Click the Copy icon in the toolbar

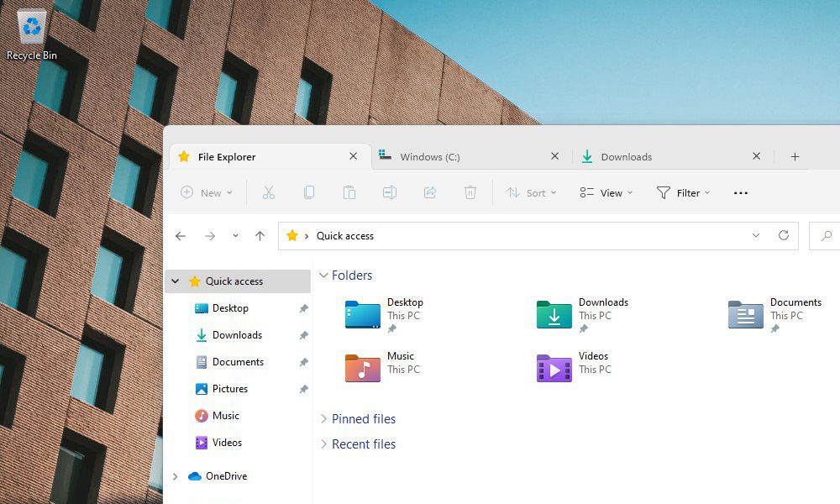309,192
